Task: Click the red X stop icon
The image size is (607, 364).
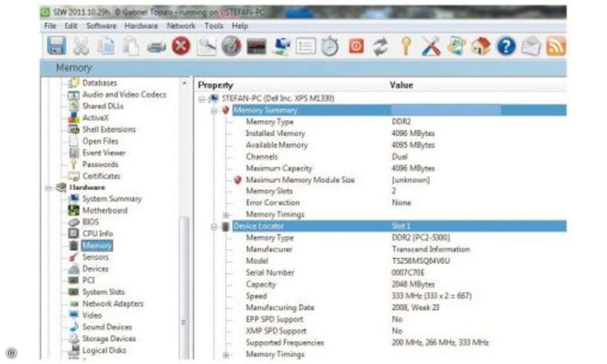Action: click(x=181, y=47)
